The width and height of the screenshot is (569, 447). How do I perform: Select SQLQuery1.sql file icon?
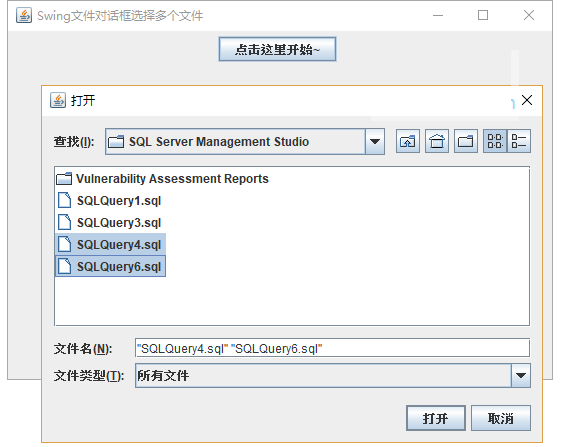tap(65, 201)
